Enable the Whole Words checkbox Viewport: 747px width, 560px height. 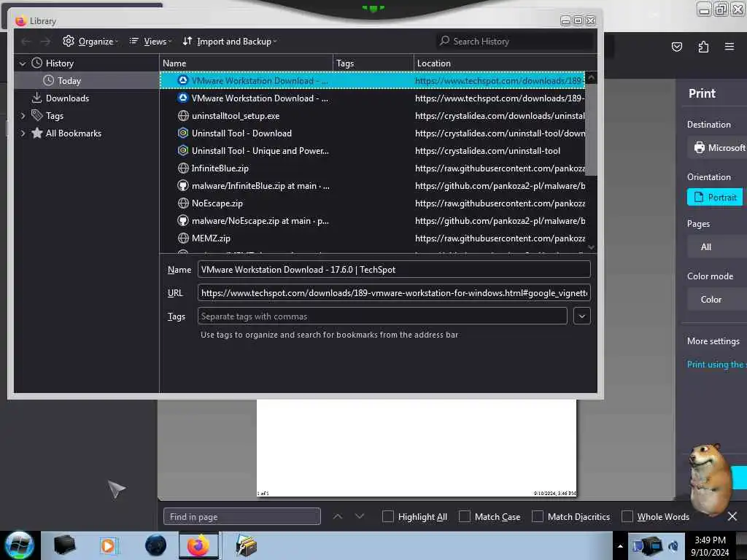(627, 517)
